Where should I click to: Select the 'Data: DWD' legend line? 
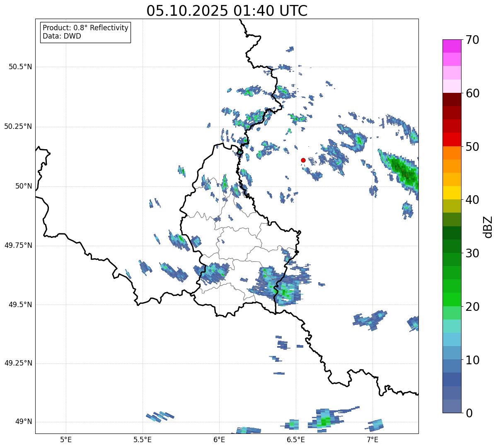pyautogui.click(x=62, y=36)
